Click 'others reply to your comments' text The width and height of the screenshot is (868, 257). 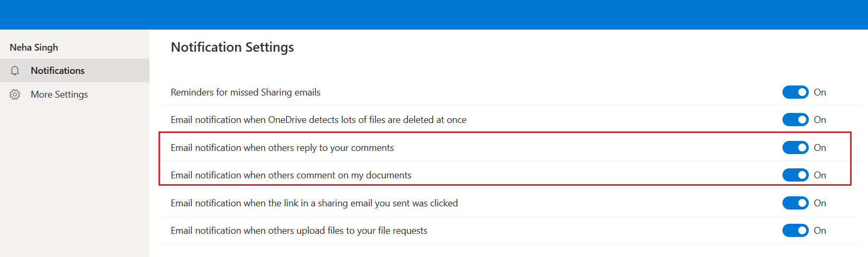tap(331, 148)
